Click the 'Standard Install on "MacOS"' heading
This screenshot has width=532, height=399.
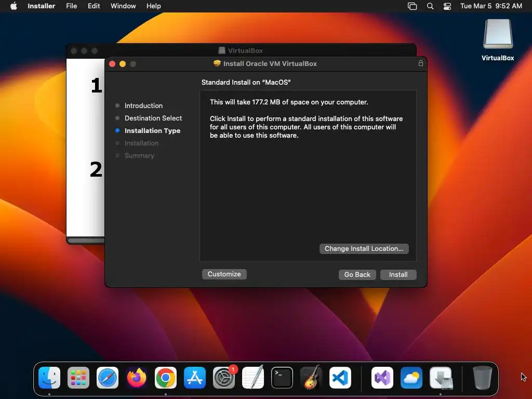click(x=246, y=82)
